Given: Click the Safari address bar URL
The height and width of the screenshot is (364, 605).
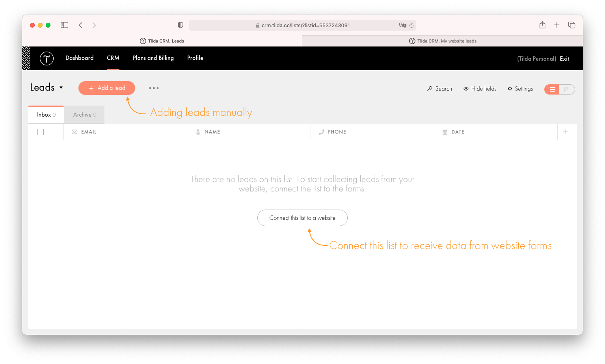Looking at the screenshot, I should pos(303,25).
